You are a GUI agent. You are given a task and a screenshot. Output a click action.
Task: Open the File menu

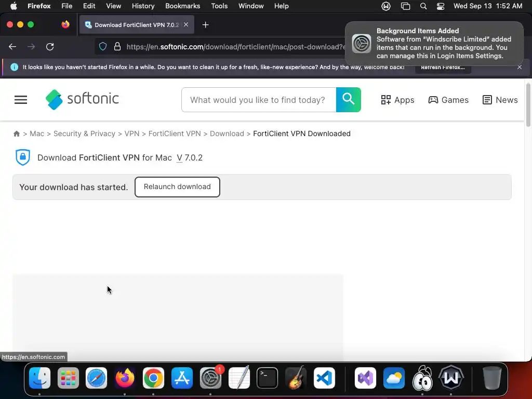pyautogui.click(x=67, y=6)
